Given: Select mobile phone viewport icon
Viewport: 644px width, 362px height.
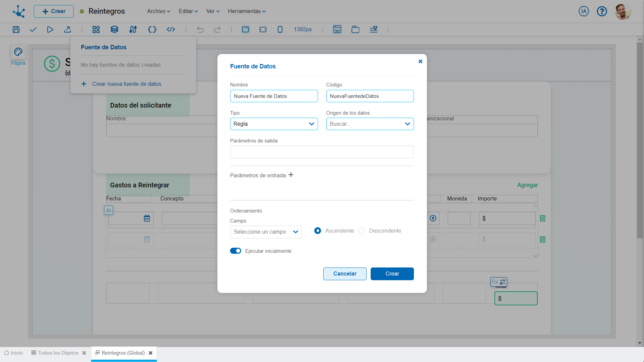Looking at the screenshot, I should [x=280, y=29].
